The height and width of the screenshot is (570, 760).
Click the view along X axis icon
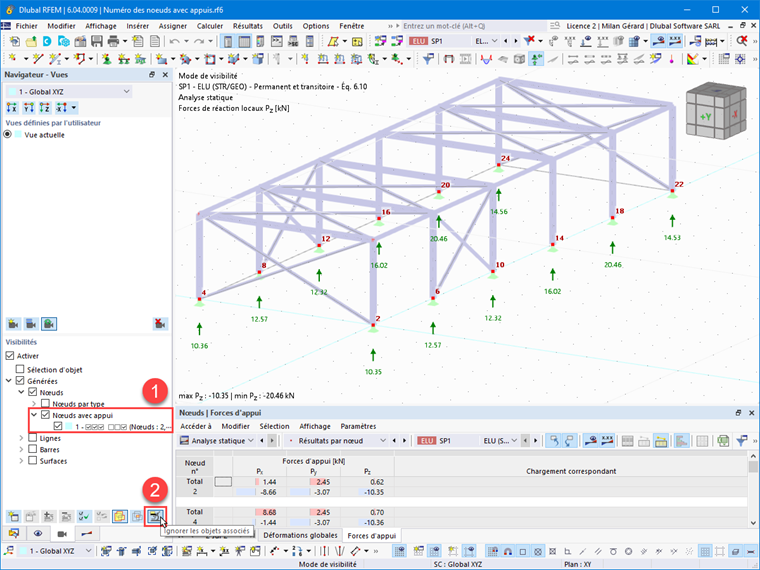click(x=12, y=108)
